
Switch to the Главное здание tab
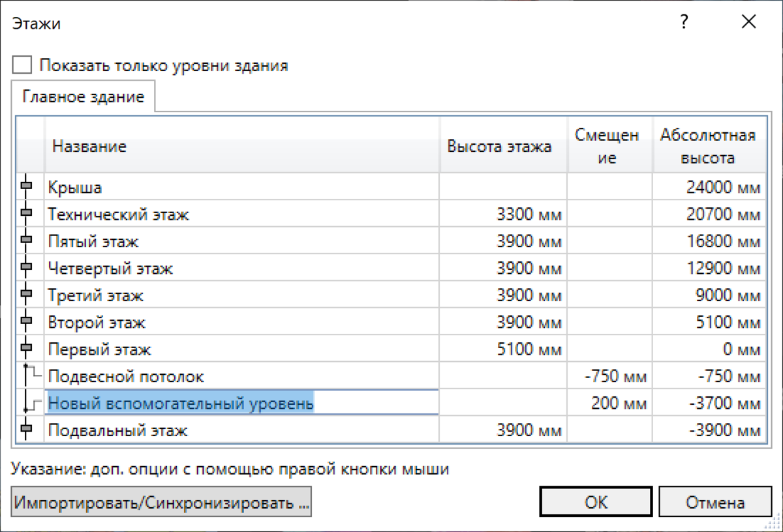83,98
